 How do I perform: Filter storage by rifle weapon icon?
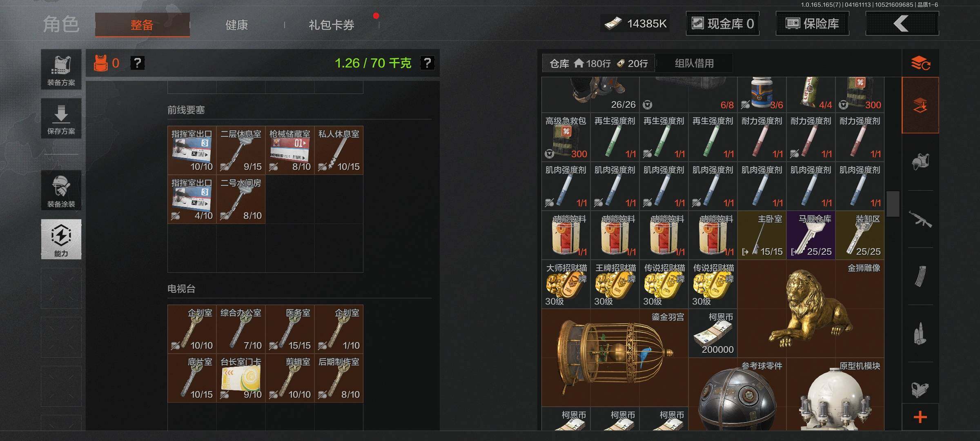[x=920, y=219]
